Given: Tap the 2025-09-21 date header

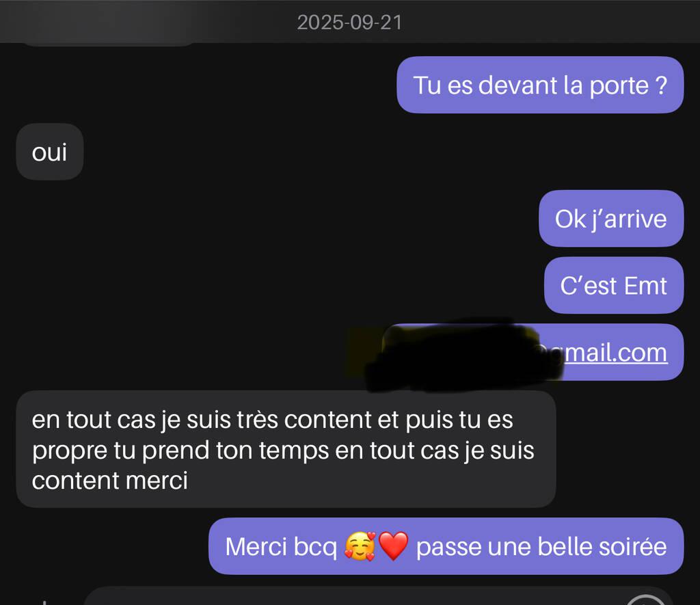Looking at the screenshot, I should pyautogui.click(x=349, y=23).
